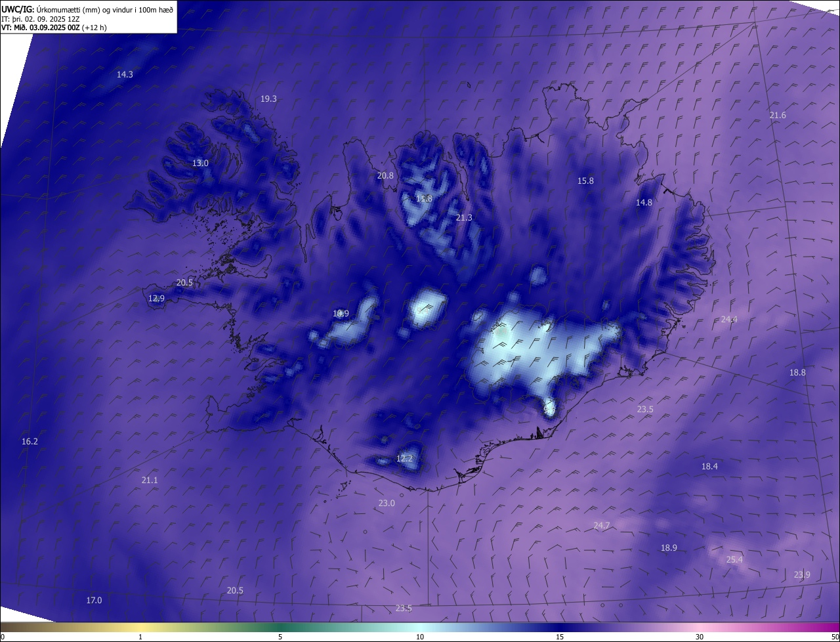Select the 14.3 value label on the map
This screenshot has height=642, width=840.
point(125,75)
